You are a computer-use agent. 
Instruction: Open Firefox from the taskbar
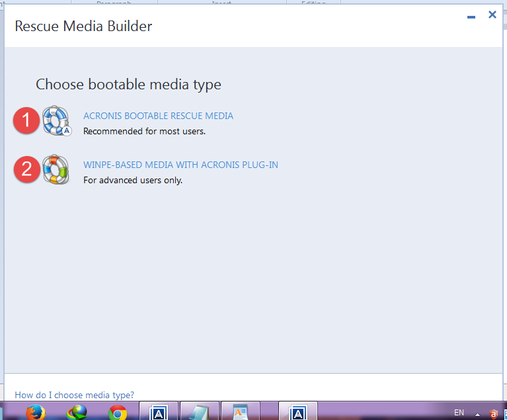[36, 412]
